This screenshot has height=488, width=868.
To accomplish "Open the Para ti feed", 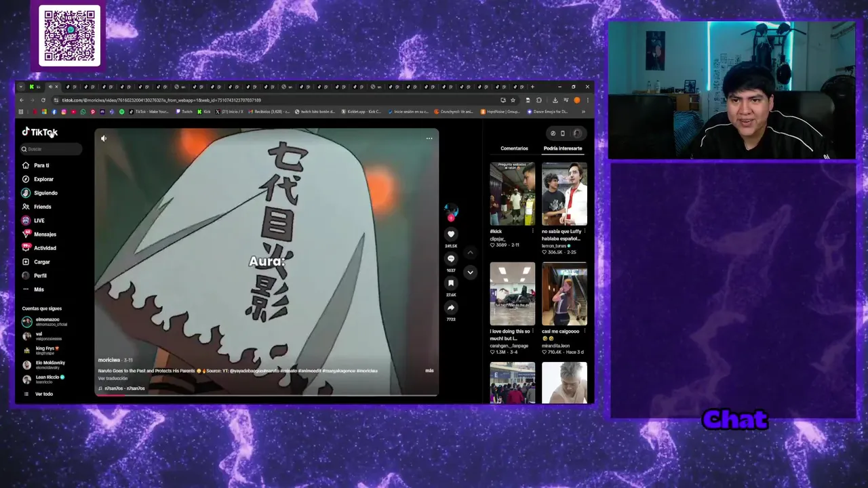I will [x=36, y=165].
